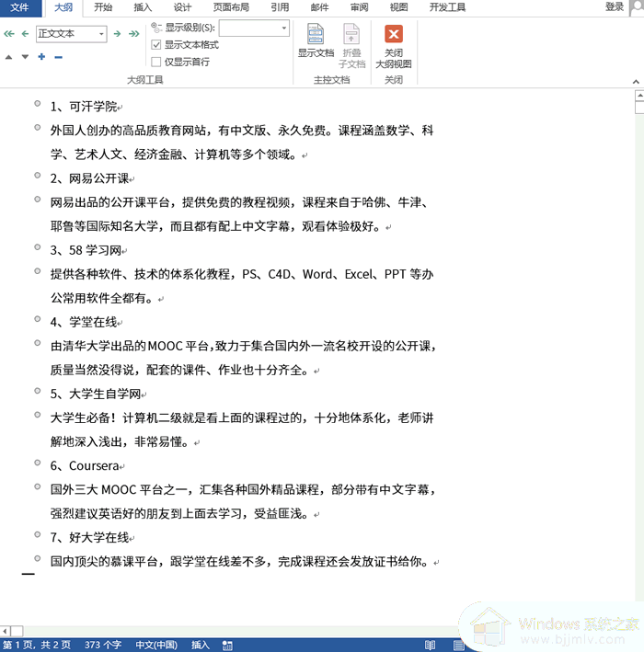This screenshot has width=644, height=652.
Task: Select bullet of paragraph 网易出品的公开课平台
Action: [x=38, y=200]
